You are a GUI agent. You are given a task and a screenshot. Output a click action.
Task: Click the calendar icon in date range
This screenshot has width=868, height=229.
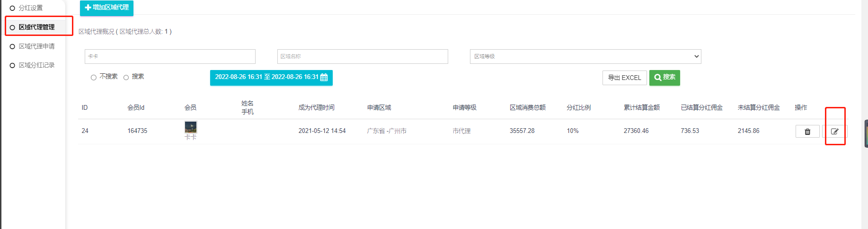coord(324,78)
